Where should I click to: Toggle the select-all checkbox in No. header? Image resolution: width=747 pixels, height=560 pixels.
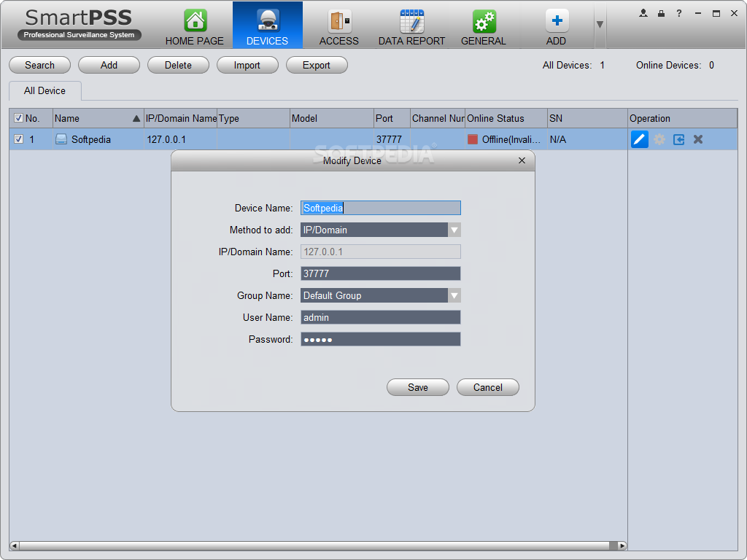coord(18,117)
